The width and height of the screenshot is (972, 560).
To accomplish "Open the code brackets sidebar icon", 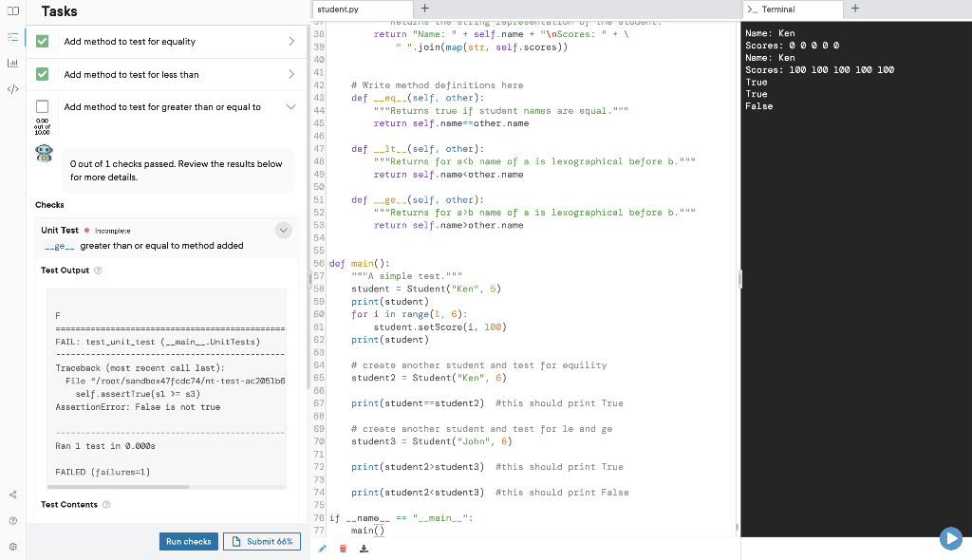I will point(13,89).
